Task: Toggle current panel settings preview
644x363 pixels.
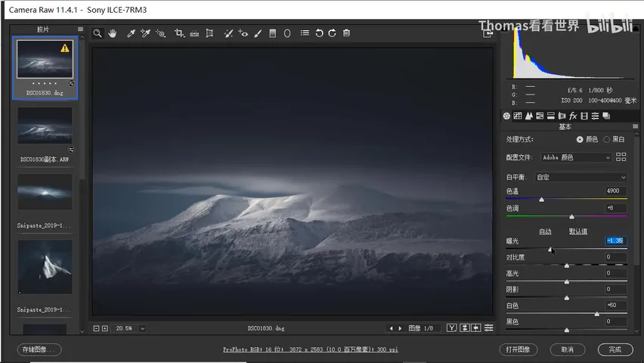Action: tap(489, 327)
